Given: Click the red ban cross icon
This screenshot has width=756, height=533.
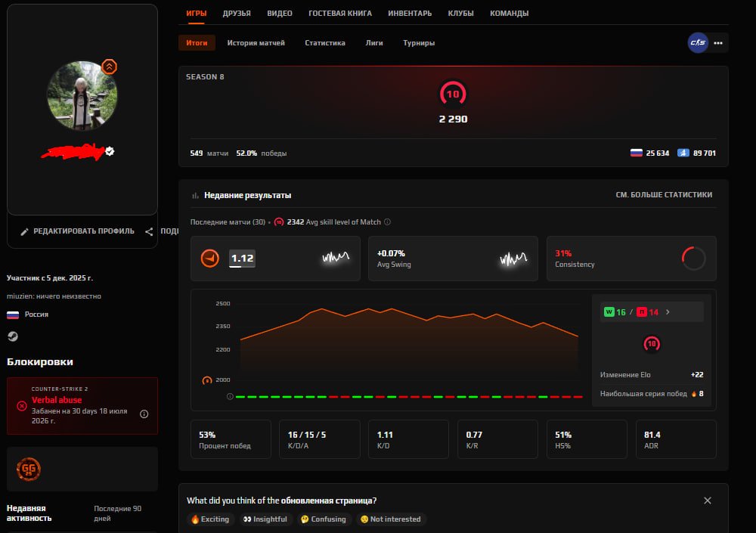Looking at the screenshot, I should [x=22, y=406].
